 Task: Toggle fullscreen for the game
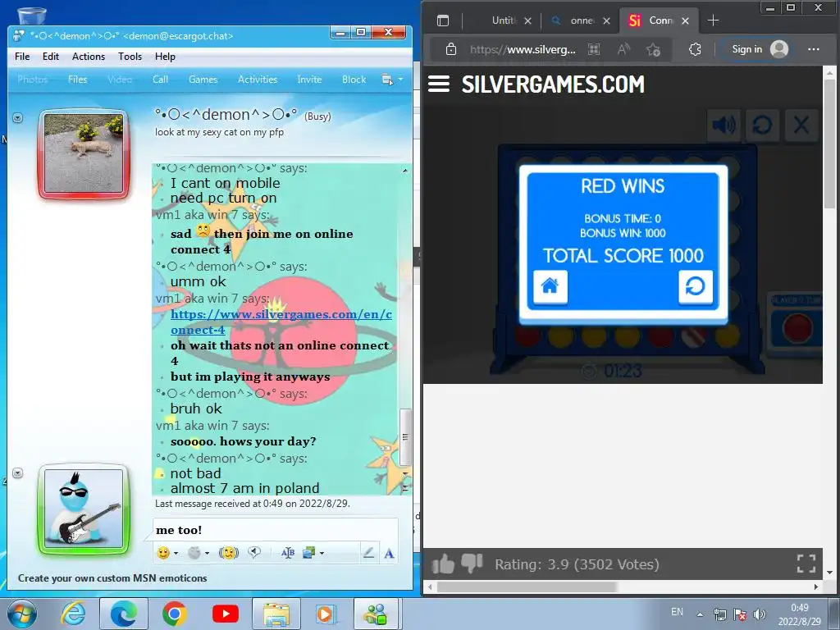pos(806,564)
